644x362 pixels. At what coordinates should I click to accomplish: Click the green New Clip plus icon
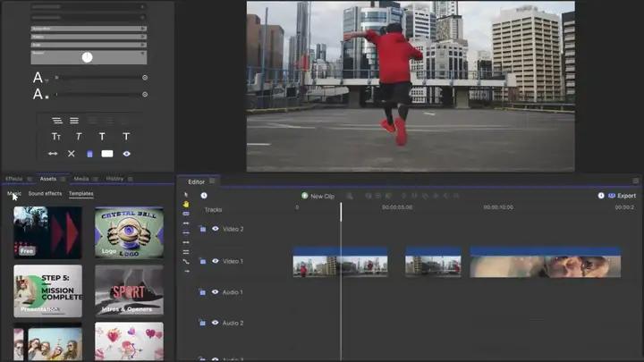coord(304,196)
